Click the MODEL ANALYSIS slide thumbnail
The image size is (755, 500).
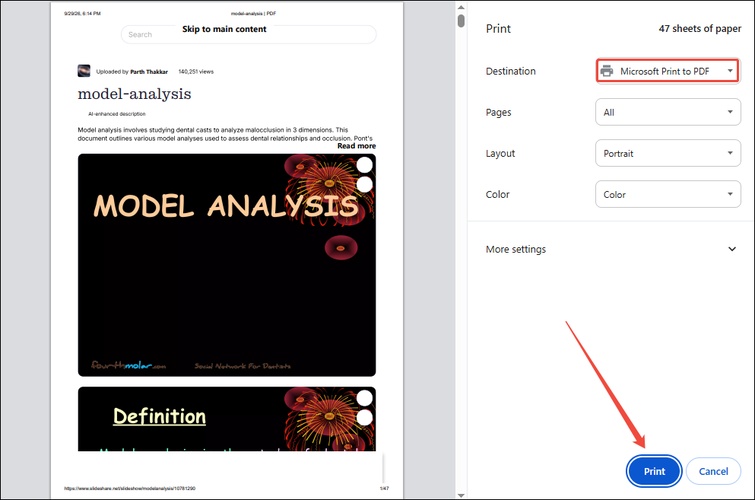(227, 265)
